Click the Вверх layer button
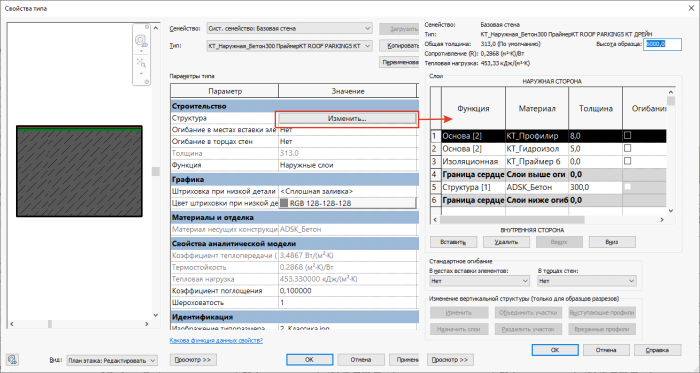This screenshot has width=700, height=373. (x=559, y=242)
